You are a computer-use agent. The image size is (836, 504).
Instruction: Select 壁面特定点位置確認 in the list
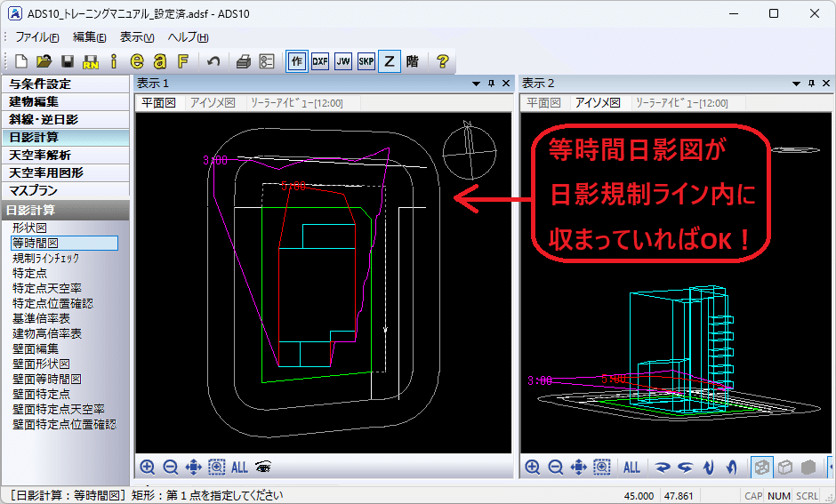[65, 425]
